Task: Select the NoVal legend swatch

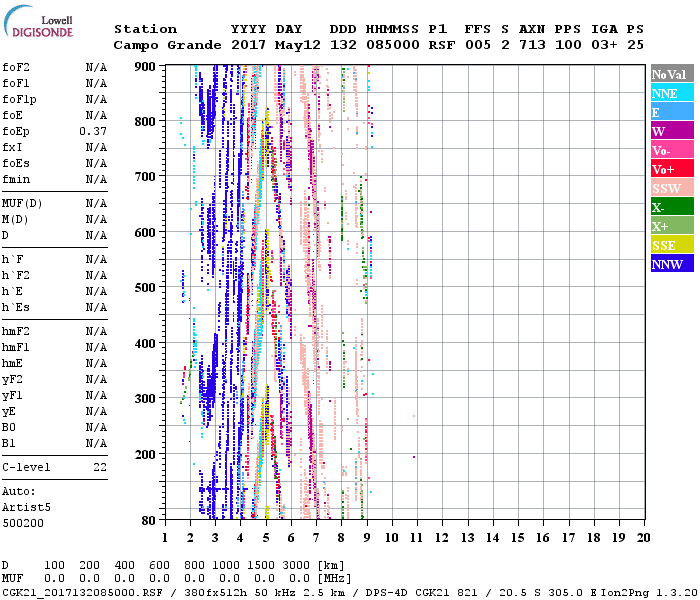Action: click(672, 74)
